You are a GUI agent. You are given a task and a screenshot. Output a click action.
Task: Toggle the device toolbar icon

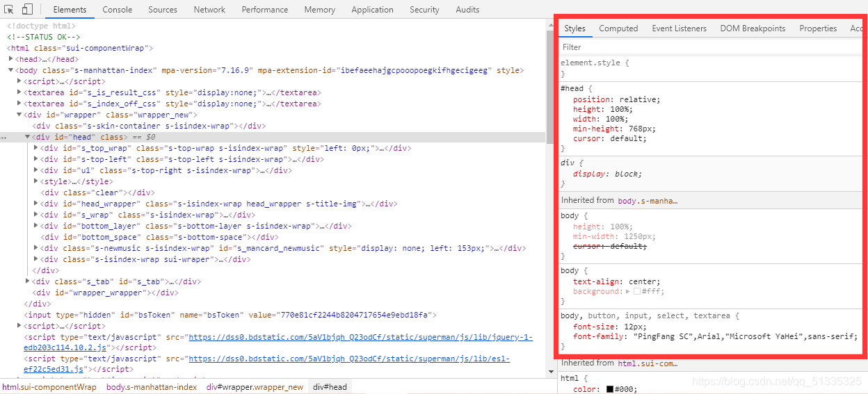pos(27,10)
